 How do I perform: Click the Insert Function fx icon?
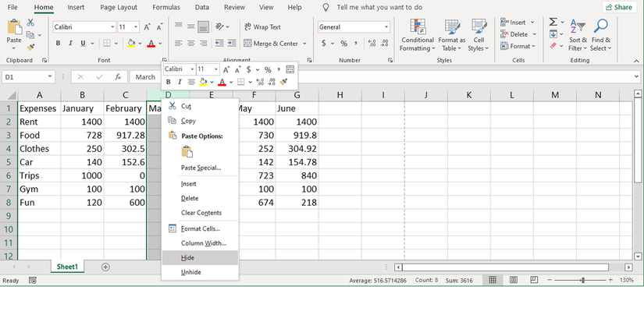118,76
